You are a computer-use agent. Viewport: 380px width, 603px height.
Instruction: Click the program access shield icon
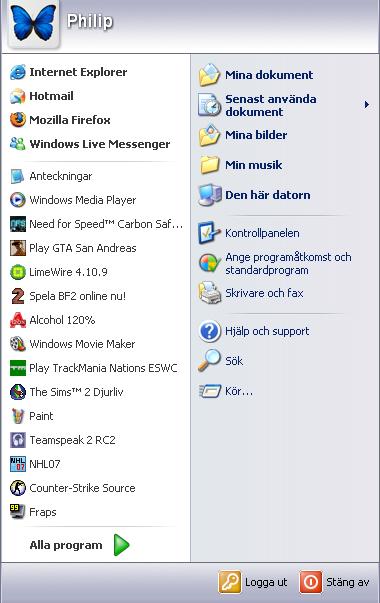click(209, 263)
